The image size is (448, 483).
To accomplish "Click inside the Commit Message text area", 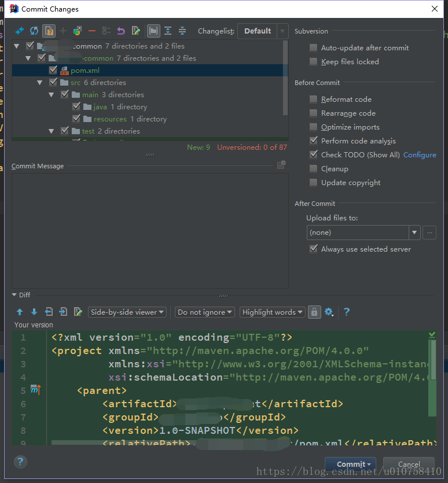I will [x=150, y=231].
